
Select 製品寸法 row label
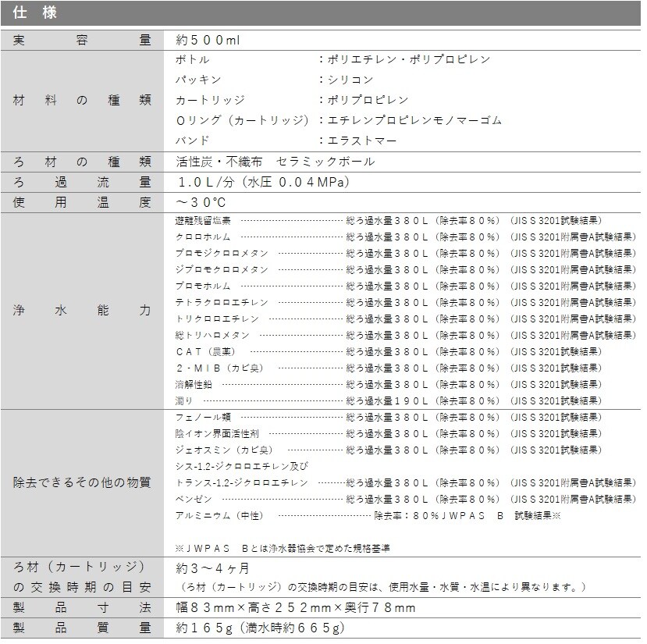[x=82, y=607]
